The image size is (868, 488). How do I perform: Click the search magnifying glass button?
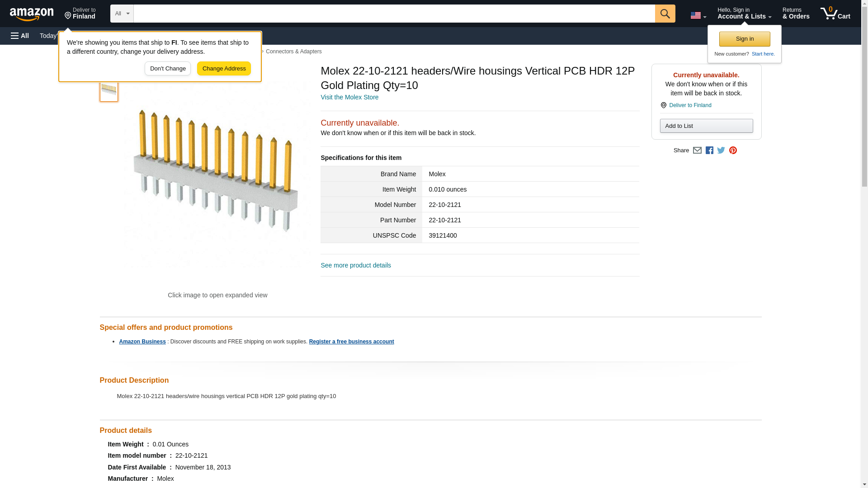(x=665, y=14)
